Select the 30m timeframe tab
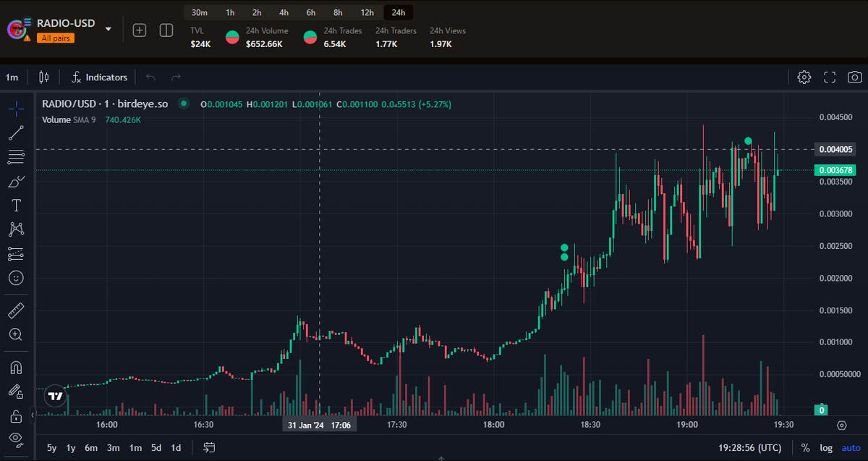Screen dimensions: 868x461 coord(199,12)
